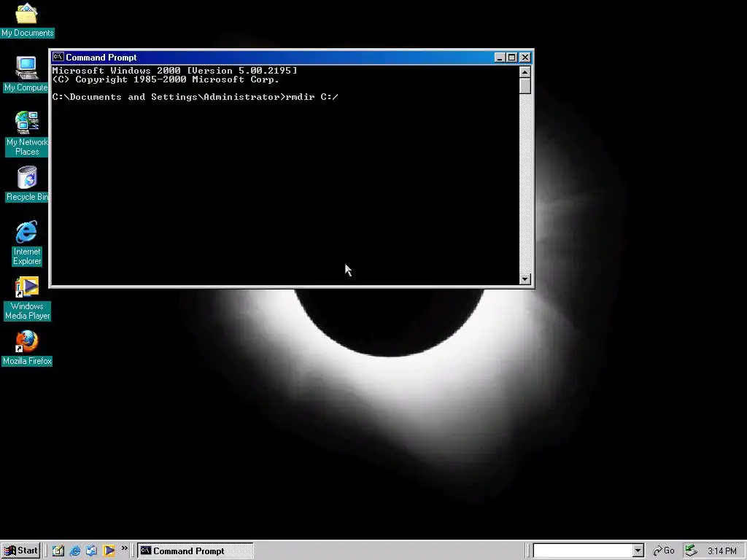Click the 3:14 PM system clock
Viewport: 747px width, 560px height.
[721, 551]
